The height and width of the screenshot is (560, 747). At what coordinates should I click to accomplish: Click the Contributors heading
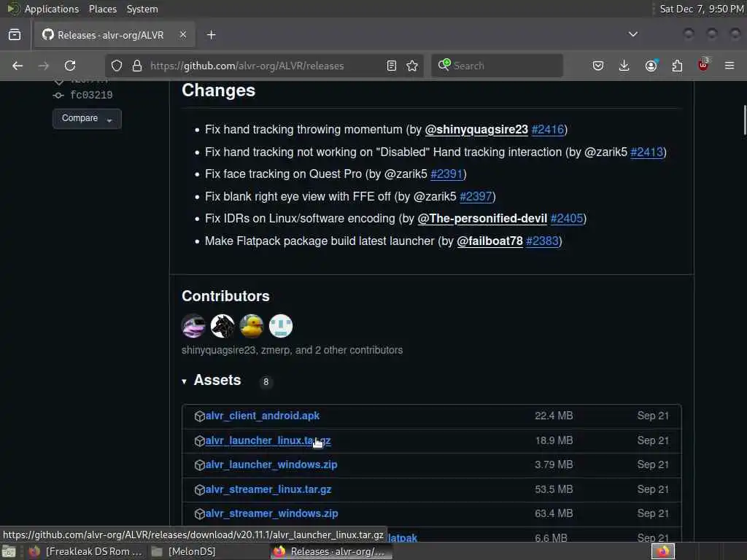click(226, 296)
